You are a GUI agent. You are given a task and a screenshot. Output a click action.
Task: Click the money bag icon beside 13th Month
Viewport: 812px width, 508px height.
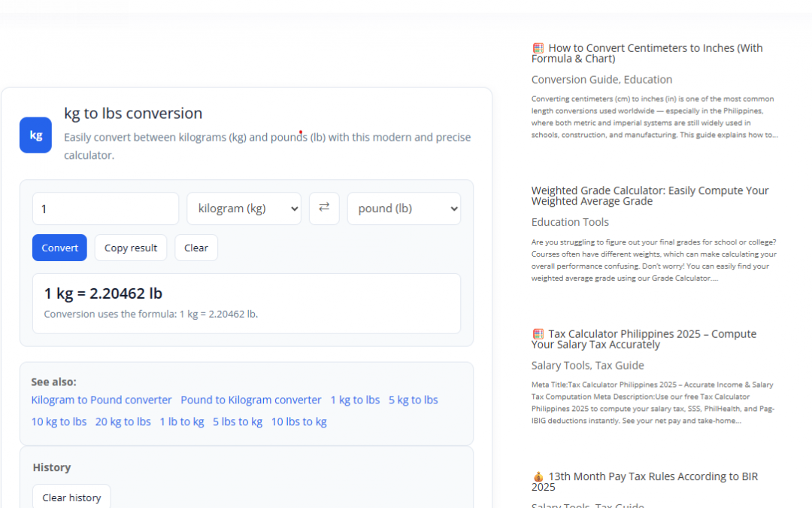(x=538, y=476)
